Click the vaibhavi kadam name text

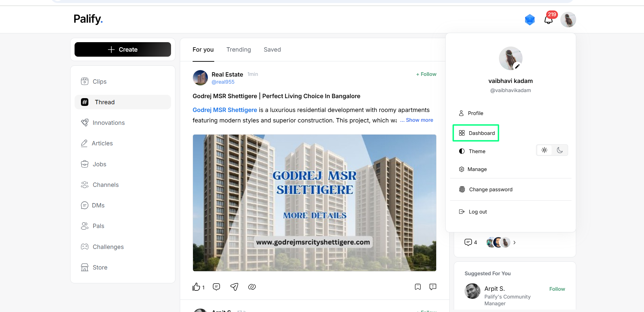point(510,81)
